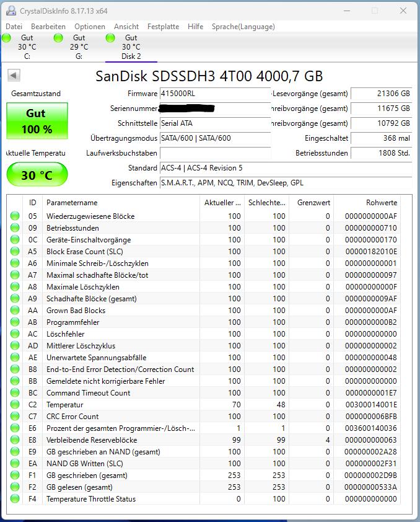Select the GB geschrieben an NAND (gesamt) text
Screen dimensions: 420x522
[x=103, y=452]
